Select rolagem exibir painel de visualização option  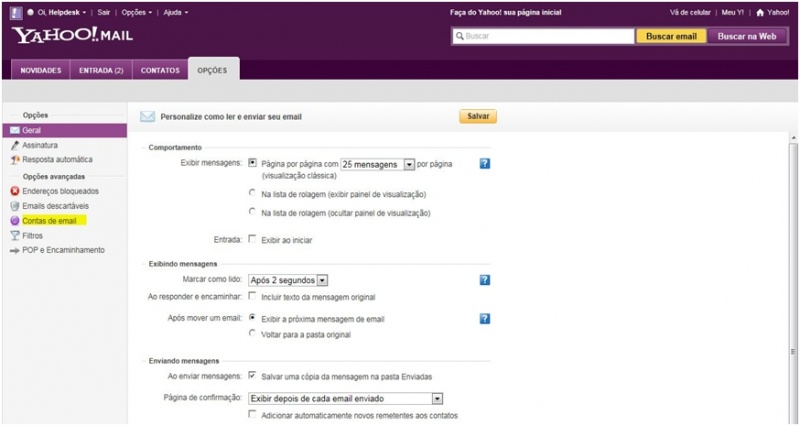coord(252,193)
